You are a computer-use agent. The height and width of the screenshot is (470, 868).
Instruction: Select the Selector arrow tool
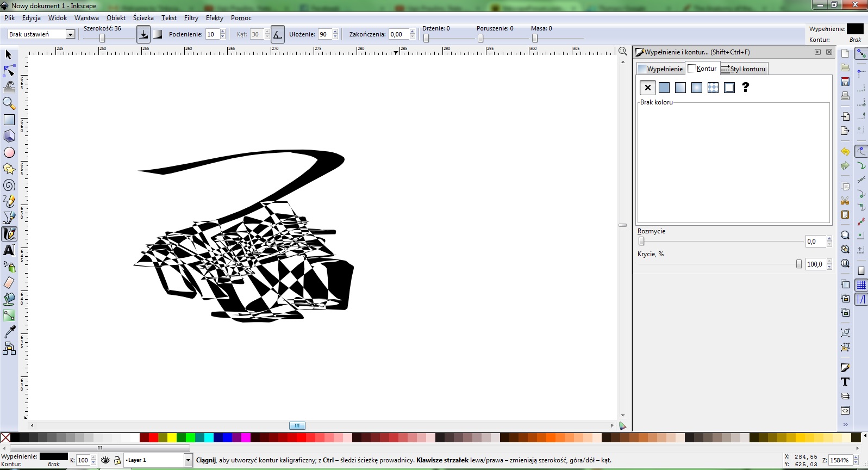(9, 55)
